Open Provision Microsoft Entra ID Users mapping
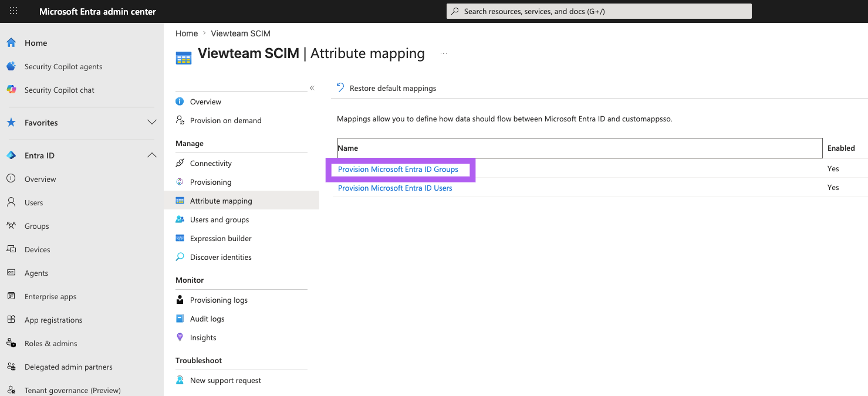 click(x=395, y=188)
